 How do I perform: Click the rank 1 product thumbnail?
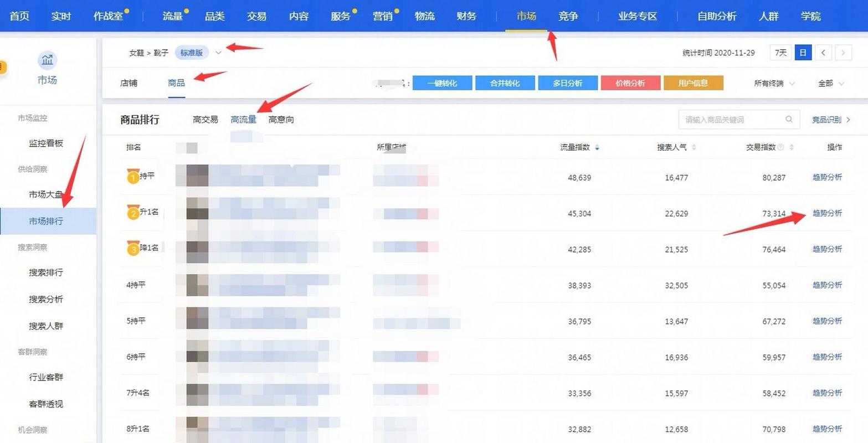coord(192,176)
